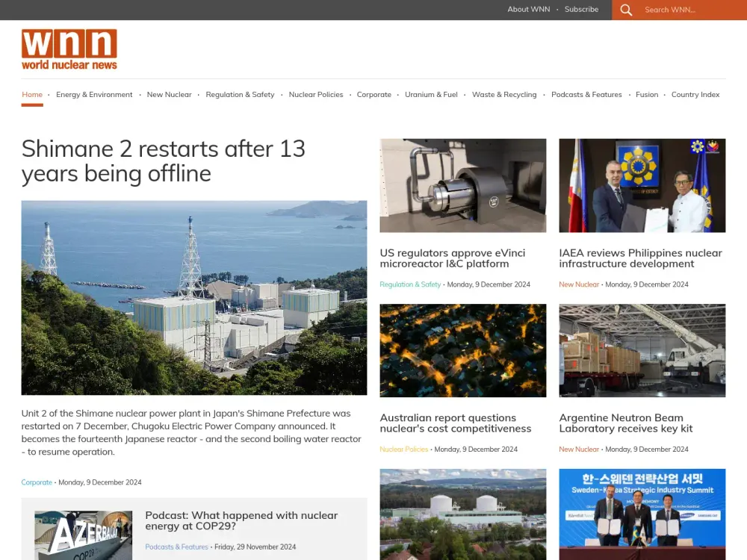Switch to the Uranium & Fuel section
The width and height of the screenshot is (747, 560).
pyautogui.click(x=431, y=94)
